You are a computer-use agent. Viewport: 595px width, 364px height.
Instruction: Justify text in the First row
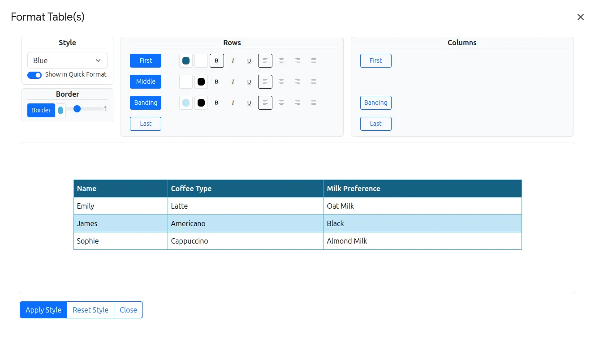click(x=314, y=60)
